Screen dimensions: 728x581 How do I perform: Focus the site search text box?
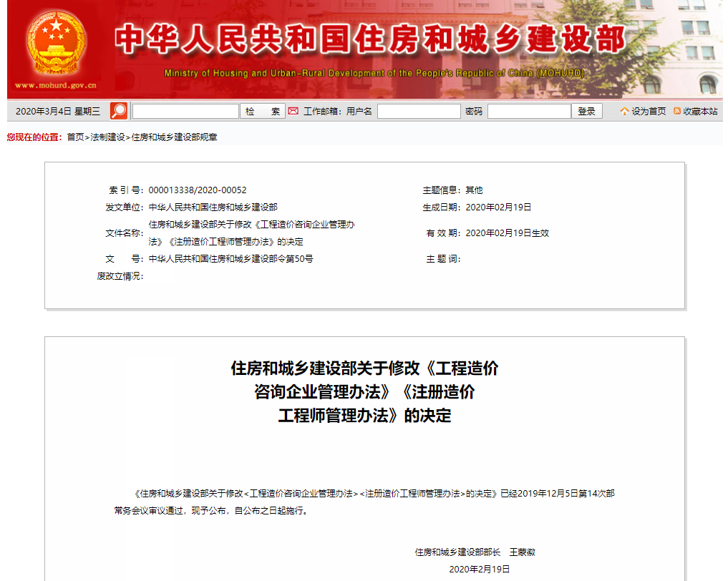pyautogui.click(x=185, y=111)
